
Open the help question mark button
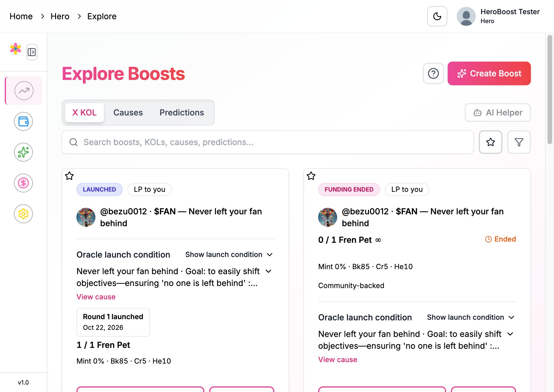click(433, 73)
